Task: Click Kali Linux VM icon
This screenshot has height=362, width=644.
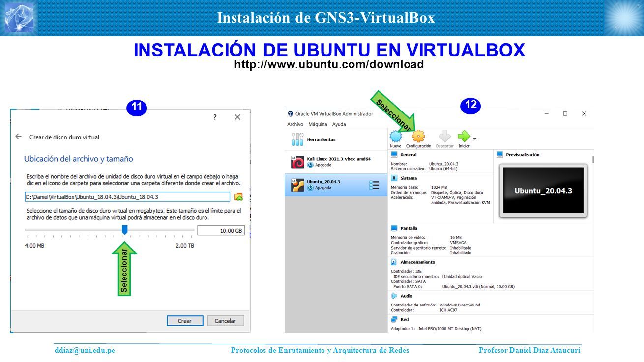Action: [297, 162]
